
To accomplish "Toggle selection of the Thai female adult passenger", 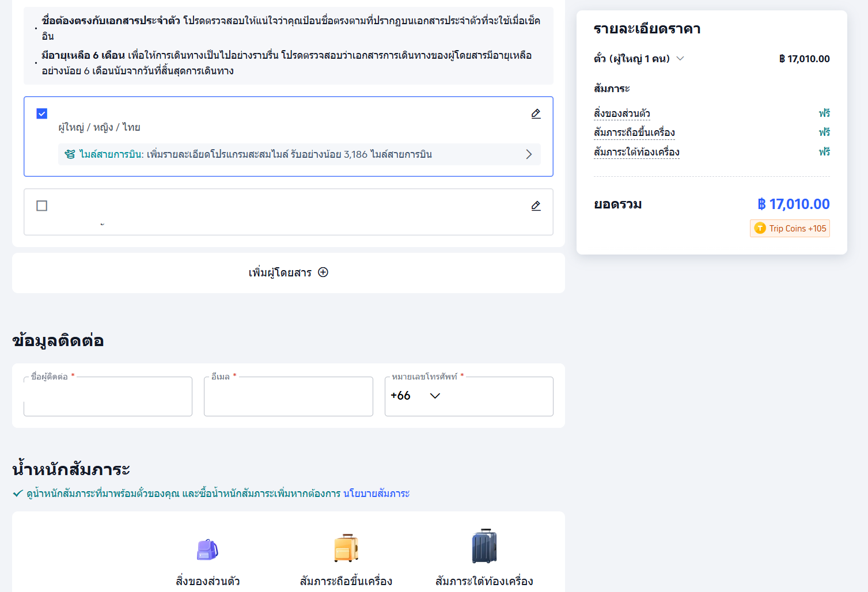I will pos(41,113).
